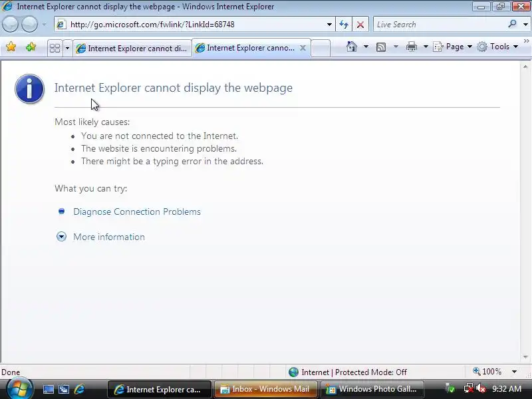The height and width of the screenshot is (399, 532).
Task: Click the Internet Explorer title bar logo
Action: click(7, 6)
